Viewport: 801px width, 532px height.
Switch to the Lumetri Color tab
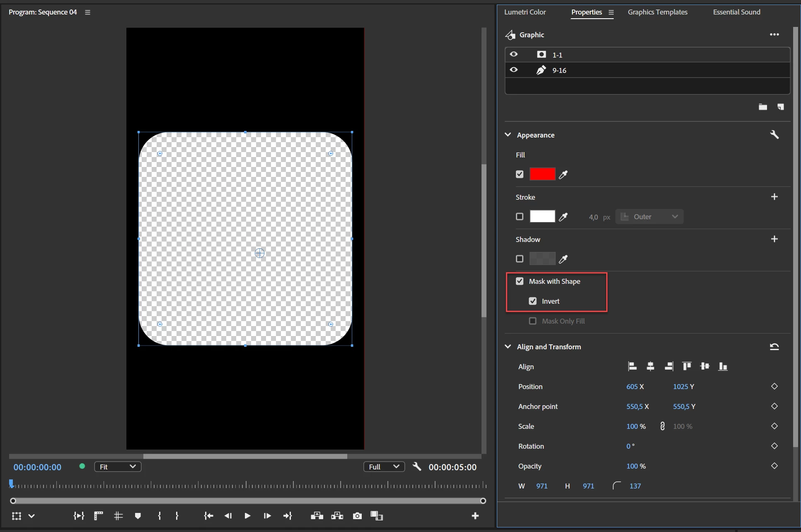(525, 12)
